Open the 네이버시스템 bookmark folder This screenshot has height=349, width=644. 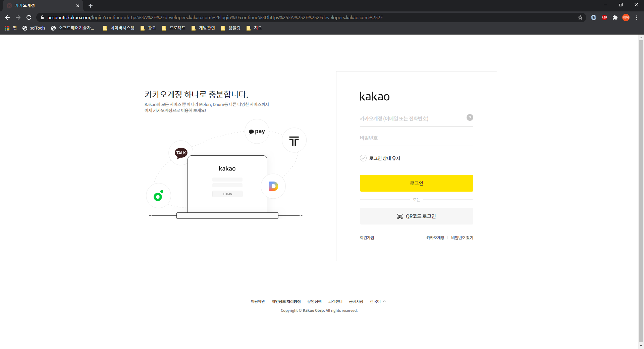click(x=118, y=28)
